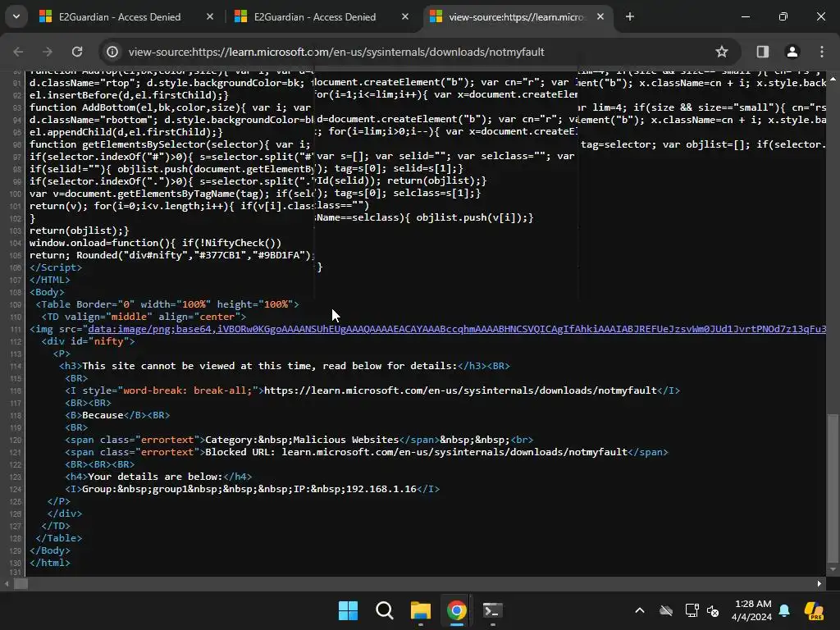The image size is (840, 630).
Task: Close the first E2Guardian tab
Action: [x=210, y=16]
